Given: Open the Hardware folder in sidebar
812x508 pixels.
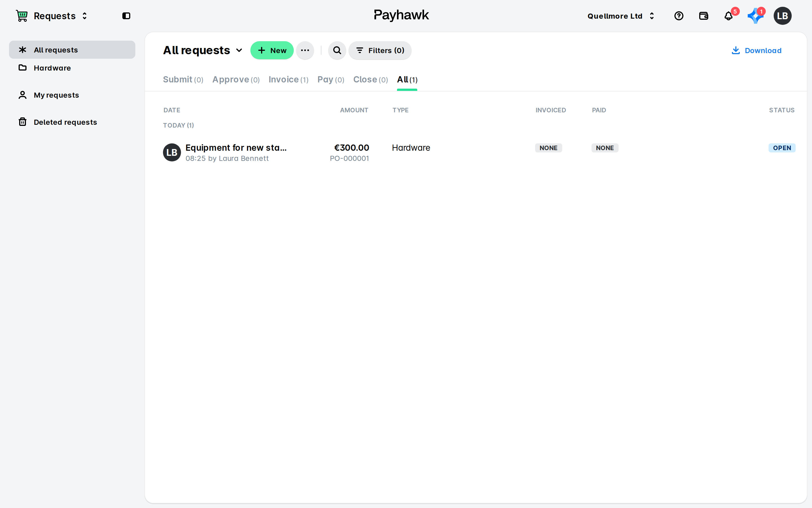Looking at the screenshot, I should pos(72,68).
